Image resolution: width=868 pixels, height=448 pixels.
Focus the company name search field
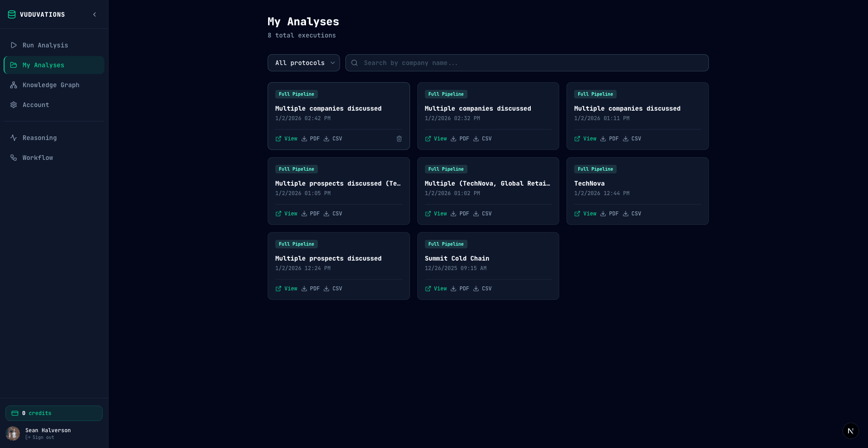point(527,63)
